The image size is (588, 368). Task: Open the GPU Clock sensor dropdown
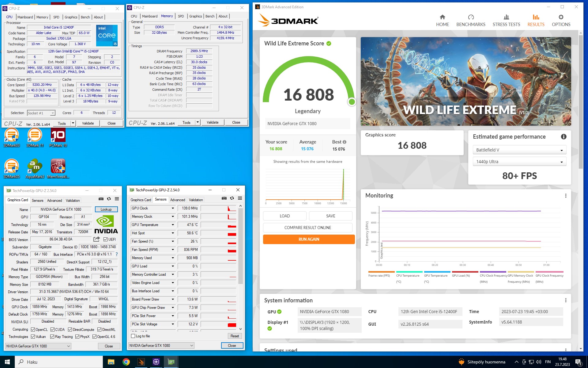(172, 208)
